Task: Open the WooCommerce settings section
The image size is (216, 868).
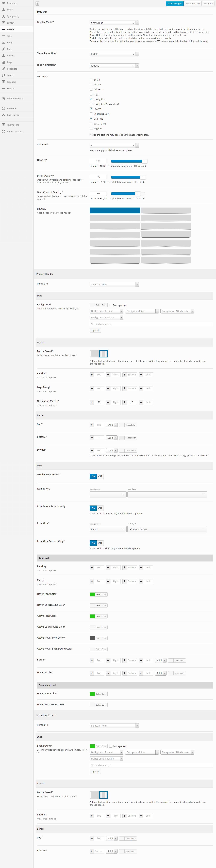Action: (16, 98)
